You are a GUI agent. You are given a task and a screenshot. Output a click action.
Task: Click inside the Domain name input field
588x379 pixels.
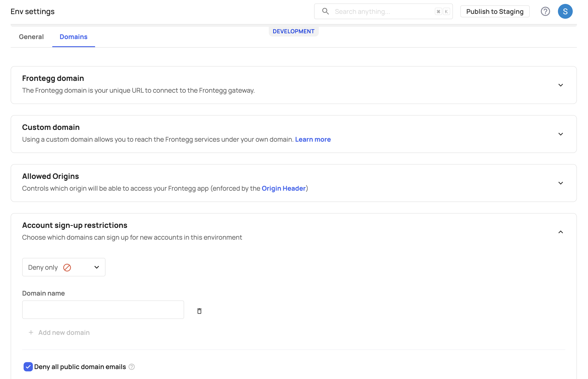point(103,309)
